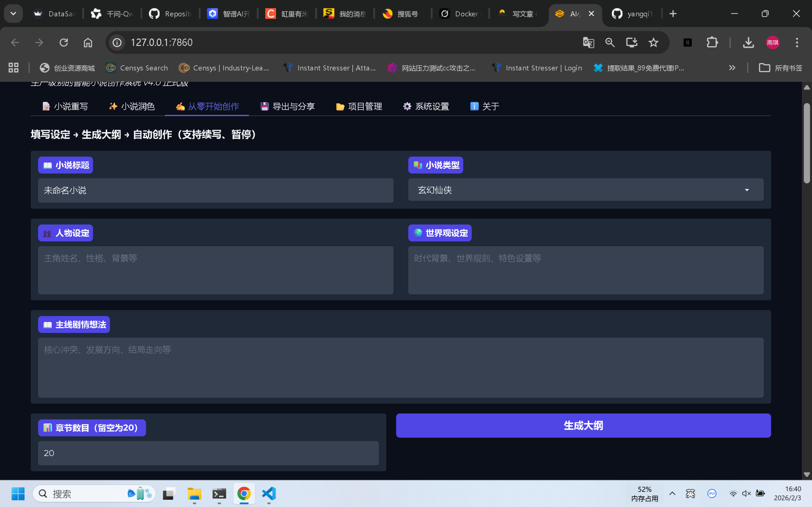Image resolution: width=812 pixels, height=507 pixels.
Task: Open the Extensions puzzle icon
Action: tap(712, 42)
